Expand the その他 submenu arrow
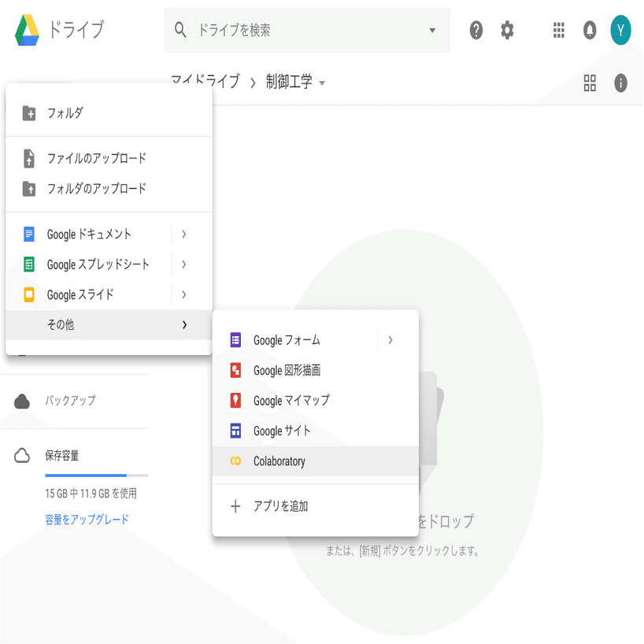 184,325
